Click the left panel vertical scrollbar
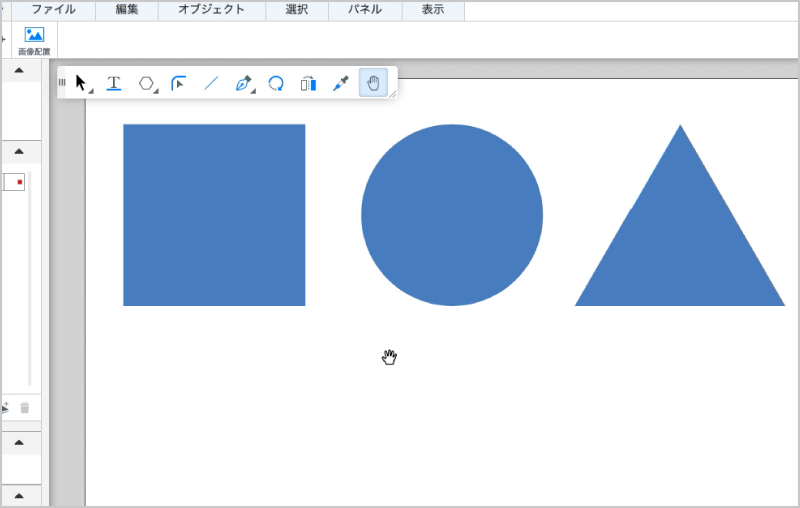 [30, 278]
